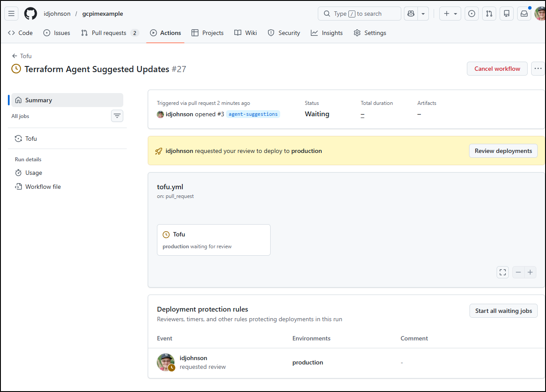Screen dimensions: 546x392
Task: Open the three-dot workflow options menu
Action: (538, 69)
